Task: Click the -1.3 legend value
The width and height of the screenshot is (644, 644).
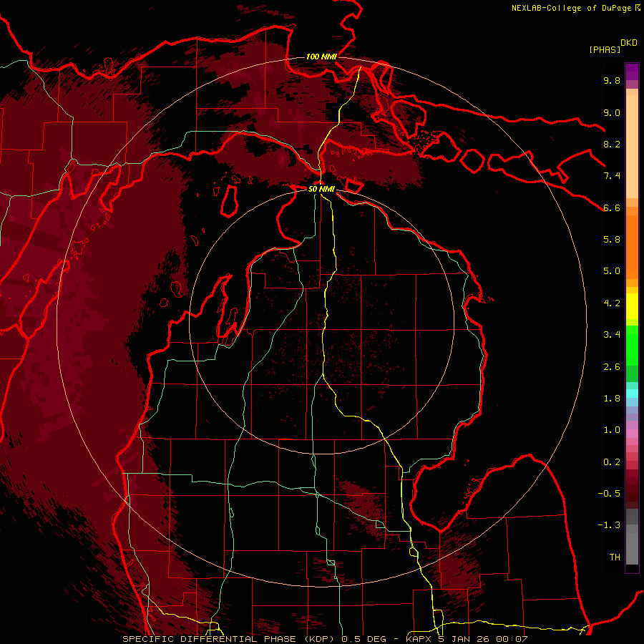Action: pyautogui.click(x=609, y=525)
